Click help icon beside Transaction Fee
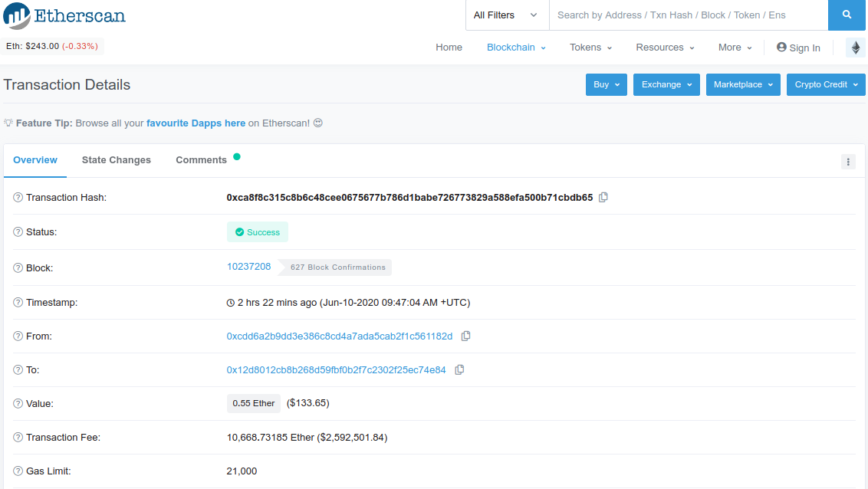Image resolution: width=868 pixels, height=489 pixels. [18, 438]
